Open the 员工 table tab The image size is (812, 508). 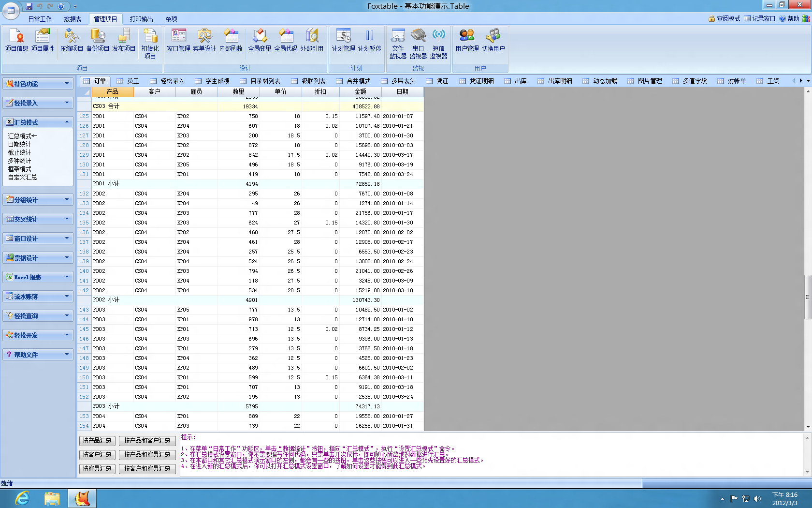128,81
